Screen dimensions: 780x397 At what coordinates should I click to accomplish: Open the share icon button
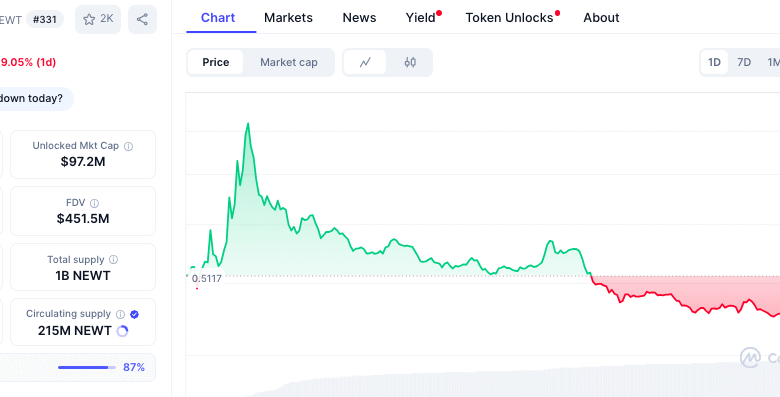(142, 19)
